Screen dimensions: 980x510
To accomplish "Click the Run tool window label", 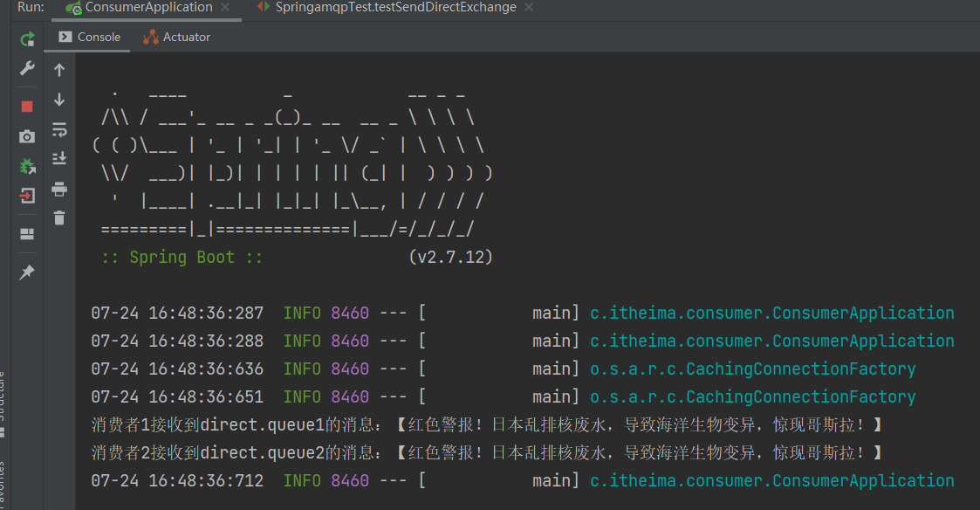I will [x=31, y=8].
